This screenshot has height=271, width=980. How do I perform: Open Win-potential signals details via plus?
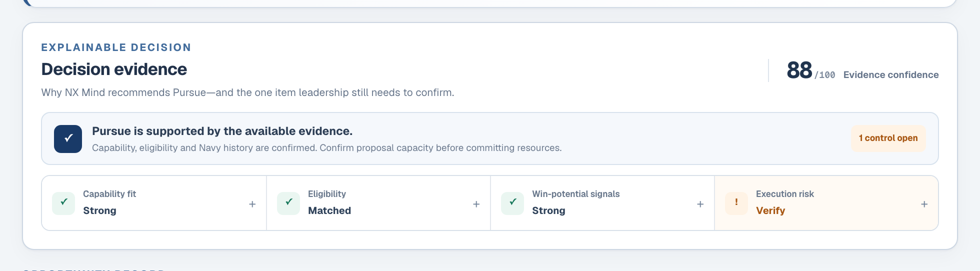click(700, 204)
